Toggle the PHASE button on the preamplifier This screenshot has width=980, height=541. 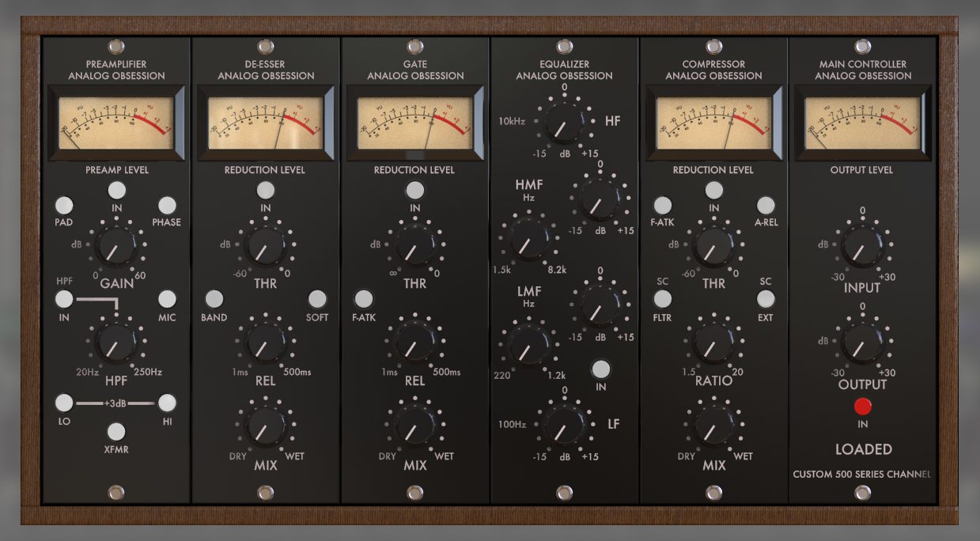pos(167,206)
